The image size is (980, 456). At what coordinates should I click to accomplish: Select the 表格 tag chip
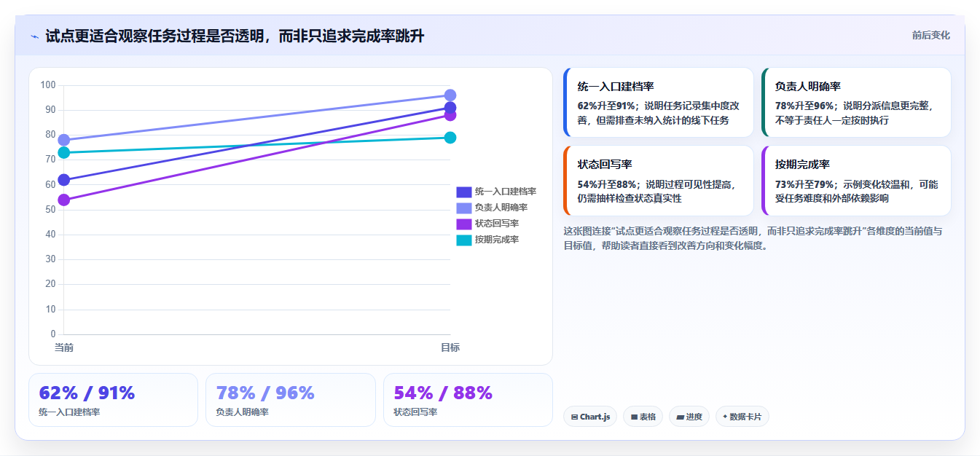click(643, 417)
